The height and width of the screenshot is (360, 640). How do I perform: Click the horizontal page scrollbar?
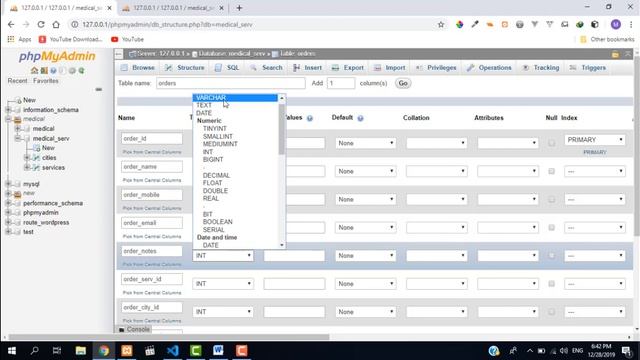tap(169, 337)
